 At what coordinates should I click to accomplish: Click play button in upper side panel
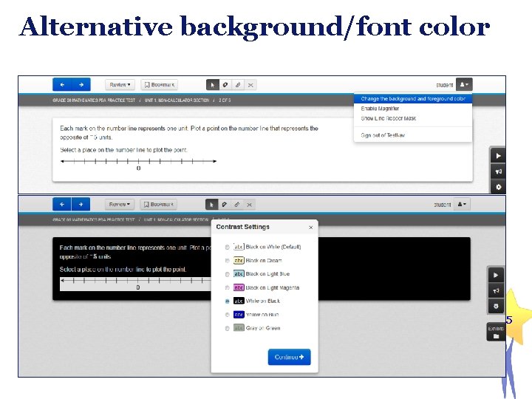[498, 156]
